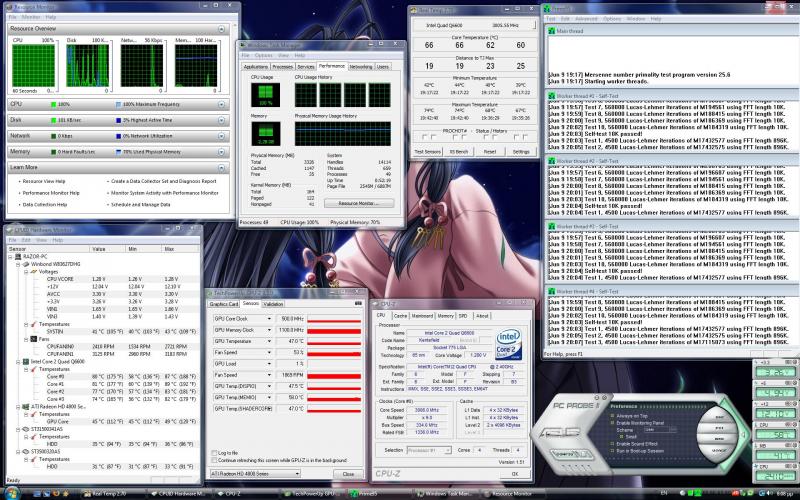Click Intel Core 2 Quad Q6600 chip icon

click(26, 361)
